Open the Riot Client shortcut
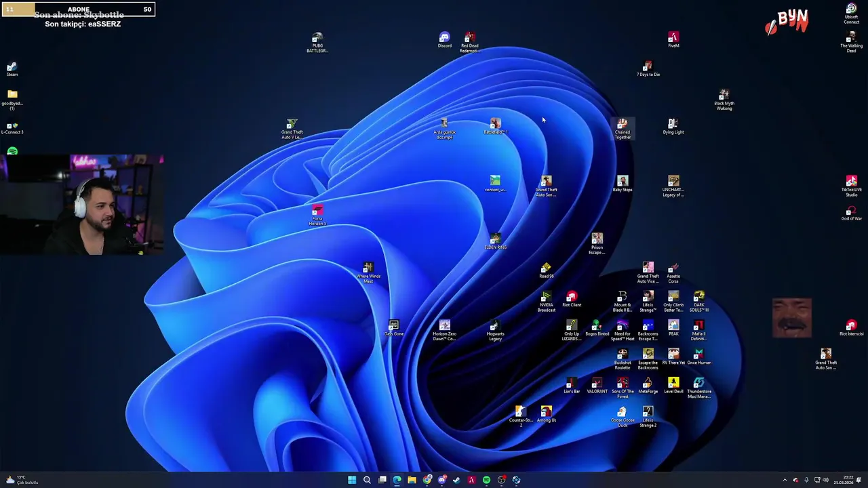 click(572, 299)
